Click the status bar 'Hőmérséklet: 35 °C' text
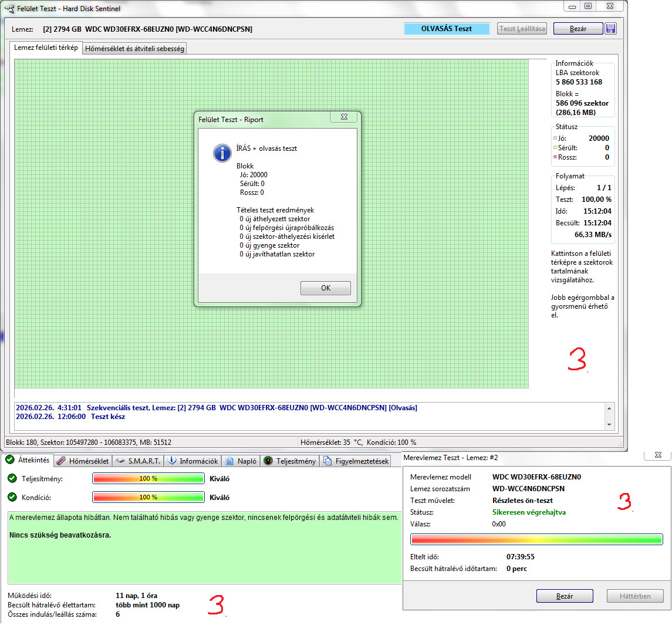This screenshot has height=625, width=672. [331, 442]
